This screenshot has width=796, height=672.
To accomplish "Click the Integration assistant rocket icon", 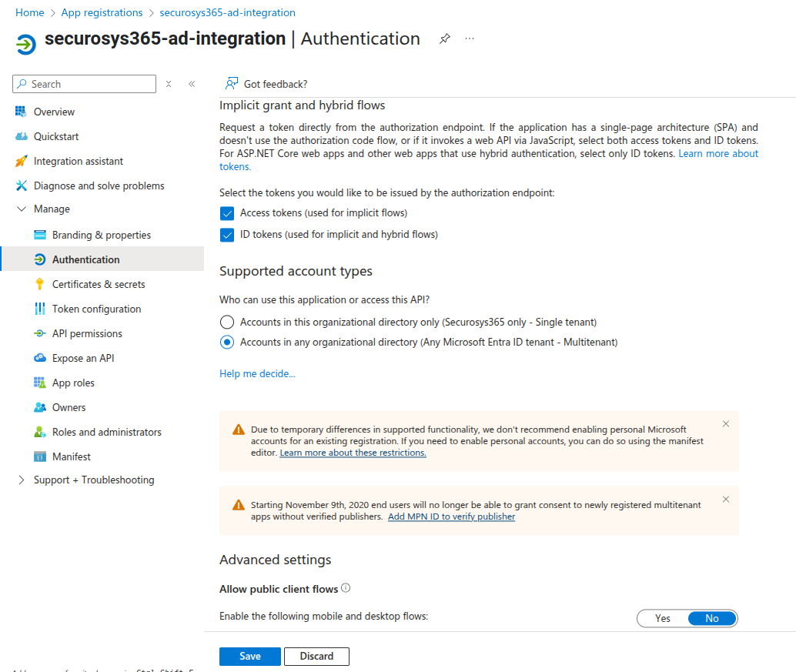I will [x=21, y=161].
